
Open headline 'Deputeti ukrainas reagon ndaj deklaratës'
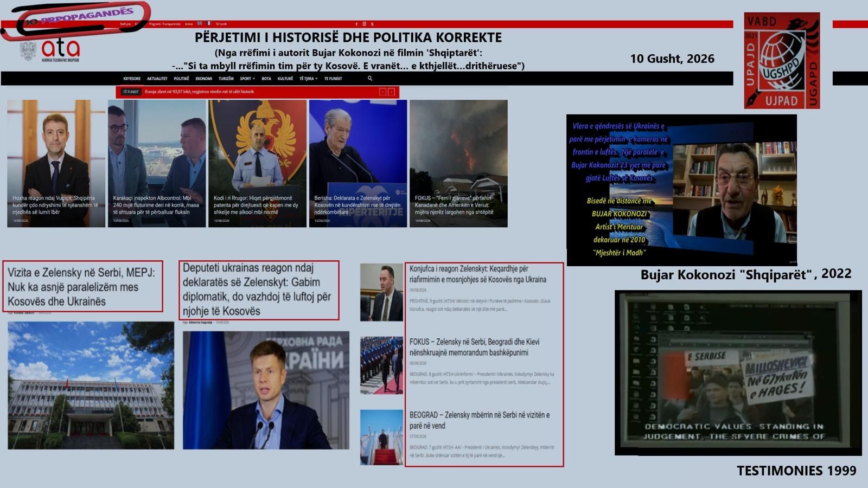tap(257, 290)
